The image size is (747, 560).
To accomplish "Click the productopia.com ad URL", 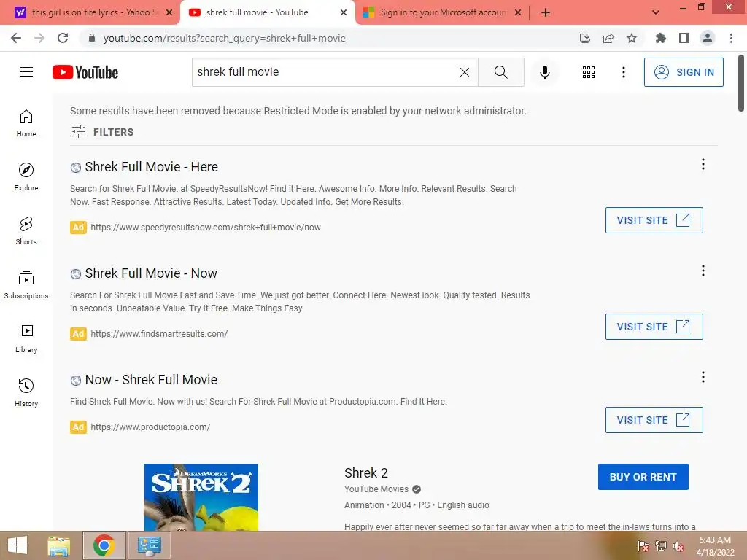I will [150, 427].
